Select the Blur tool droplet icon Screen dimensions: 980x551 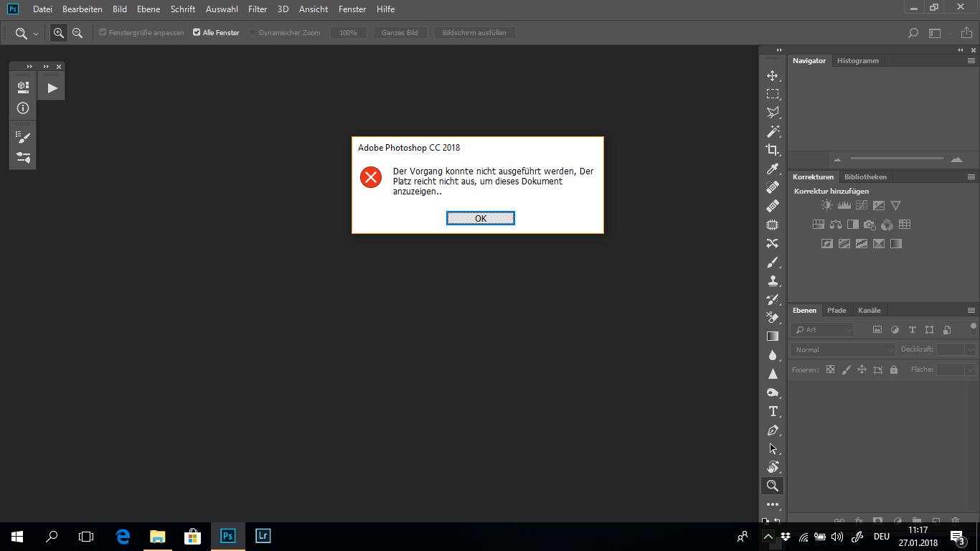coord(773,355)
